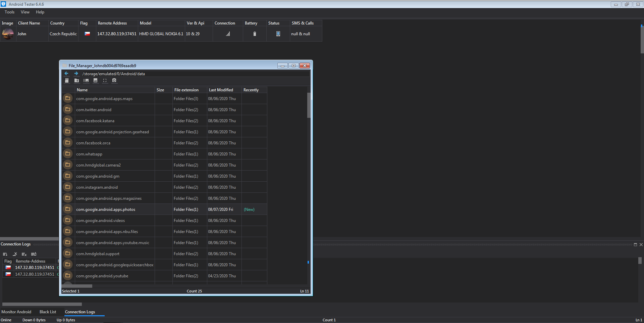This screenshot has width=644, height=323.
Task: Open the Tools menu
Action: (10, 12)
